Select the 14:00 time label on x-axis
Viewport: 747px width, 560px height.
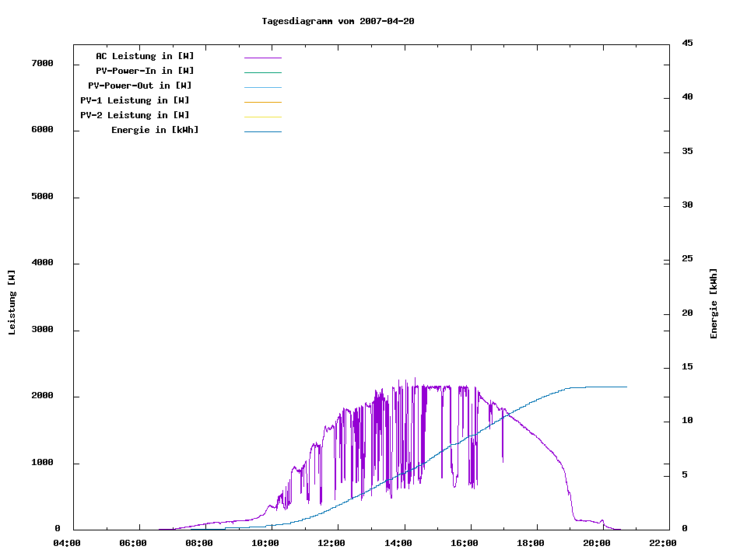click(398, 543)
